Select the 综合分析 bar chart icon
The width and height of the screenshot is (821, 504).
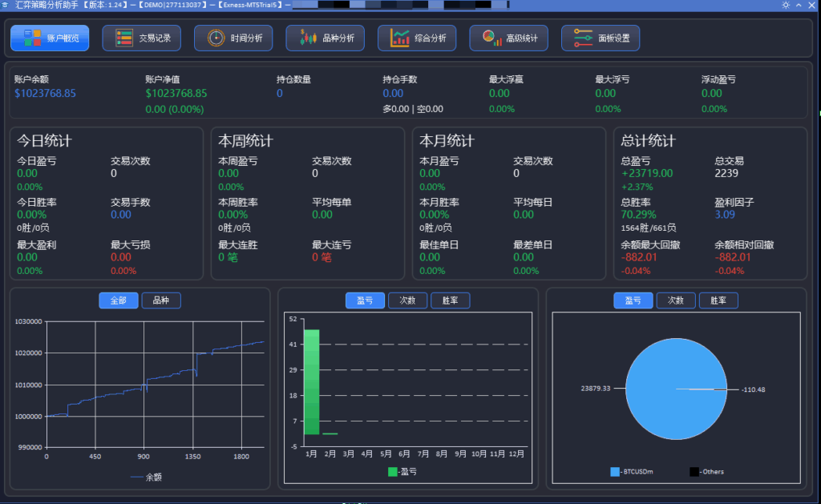[398, 37]
